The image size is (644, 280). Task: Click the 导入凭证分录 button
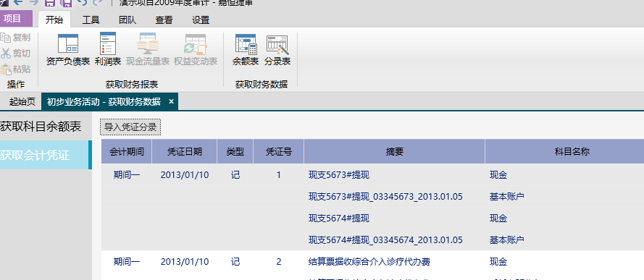[130, 127]
